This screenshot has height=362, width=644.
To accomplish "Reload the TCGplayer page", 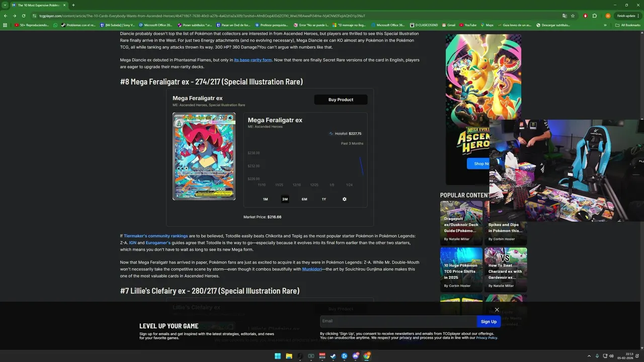I will coord(24,16).
